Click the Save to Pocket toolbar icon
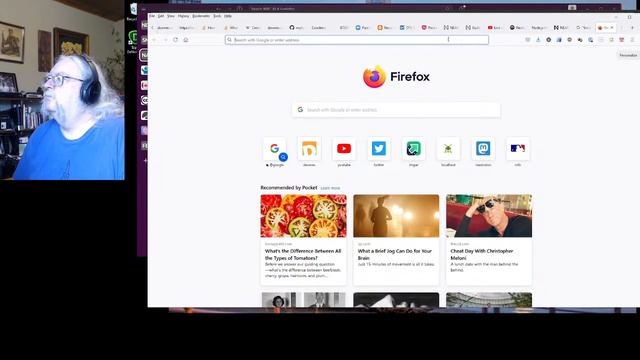The height and width of the screenshot is (360, 640). (x=528, y=40)
